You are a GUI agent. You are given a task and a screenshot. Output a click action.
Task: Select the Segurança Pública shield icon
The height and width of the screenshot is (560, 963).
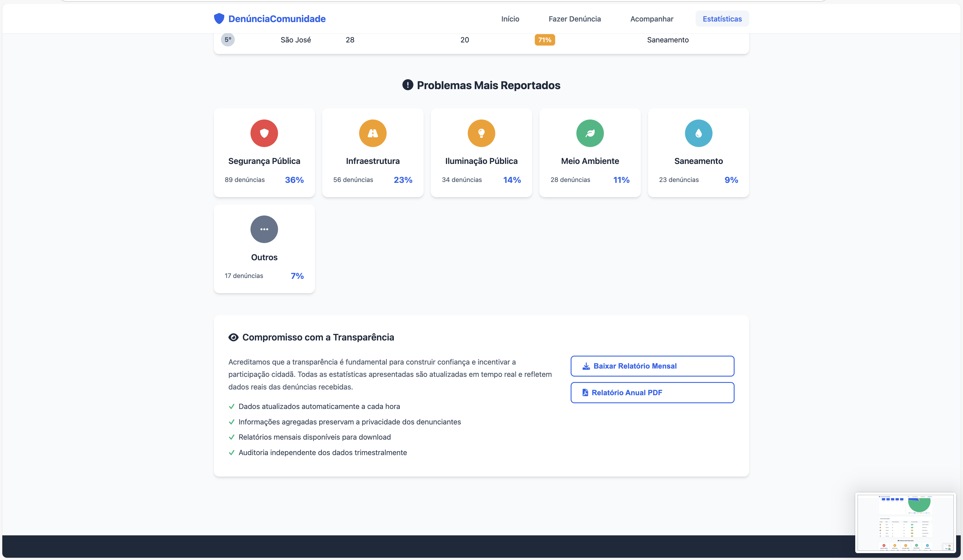point(264,133)
